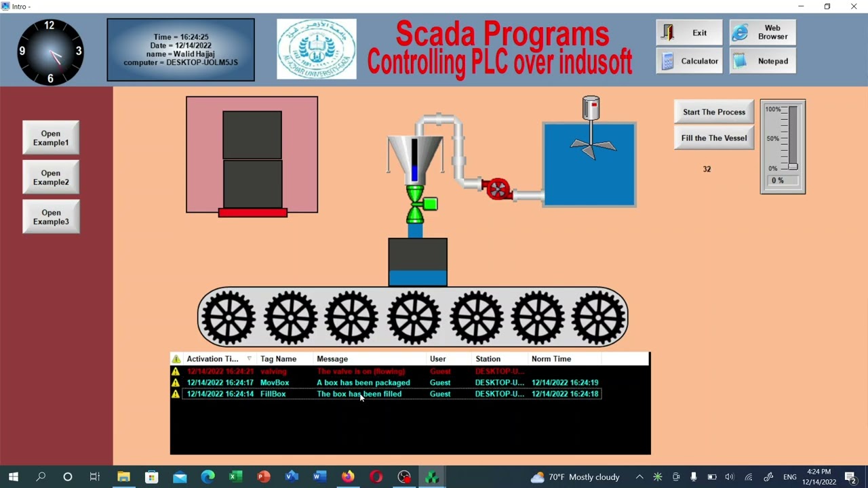Open notification center icon

[x=850, y=477]
